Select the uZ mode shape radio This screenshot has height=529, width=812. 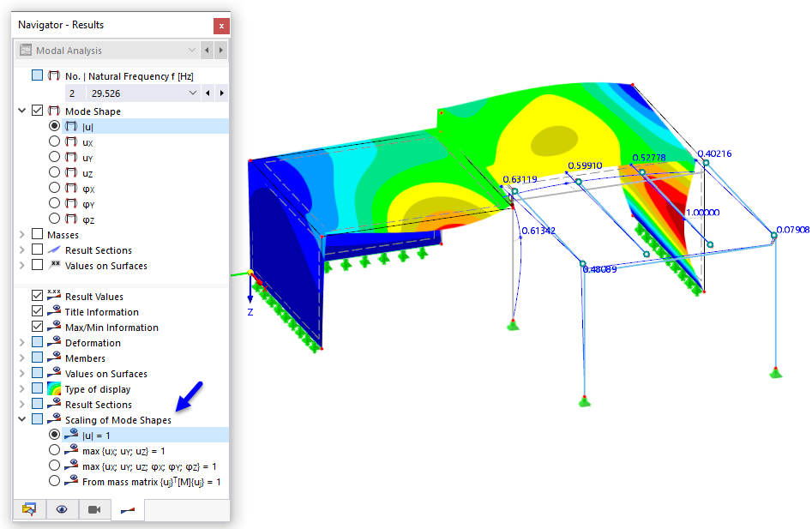pos(54,171)
